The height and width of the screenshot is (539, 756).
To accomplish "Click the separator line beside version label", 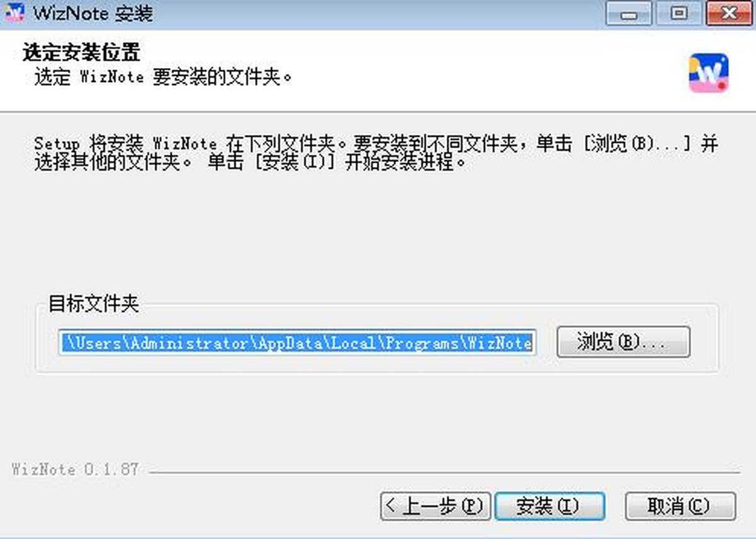I will coord(445,472).
